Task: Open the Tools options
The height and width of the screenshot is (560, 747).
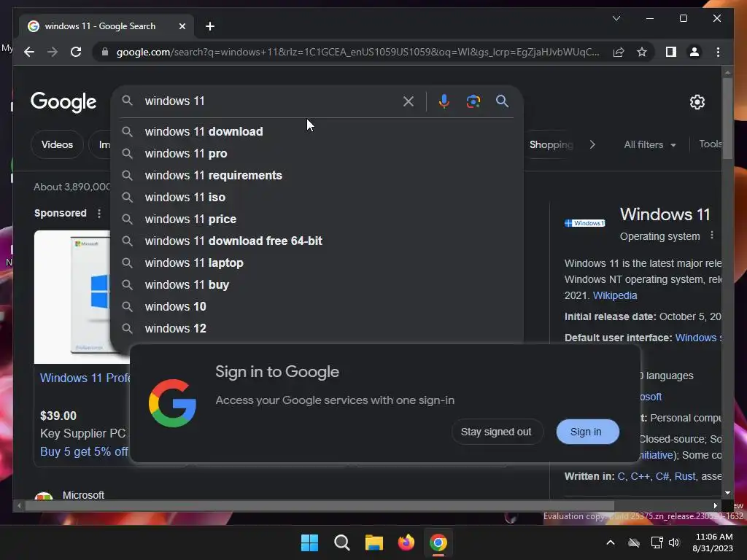Action: click(x=710, y=144)
